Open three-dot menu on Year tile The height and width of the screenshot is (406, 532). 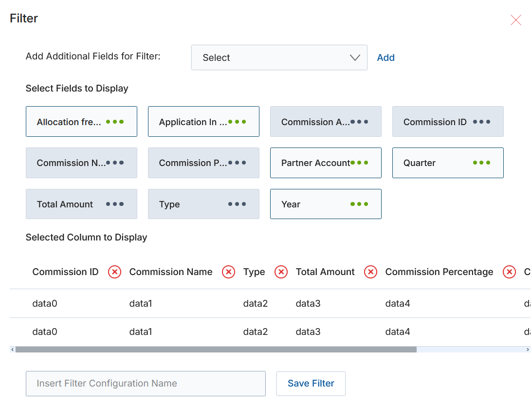point(359,204)
